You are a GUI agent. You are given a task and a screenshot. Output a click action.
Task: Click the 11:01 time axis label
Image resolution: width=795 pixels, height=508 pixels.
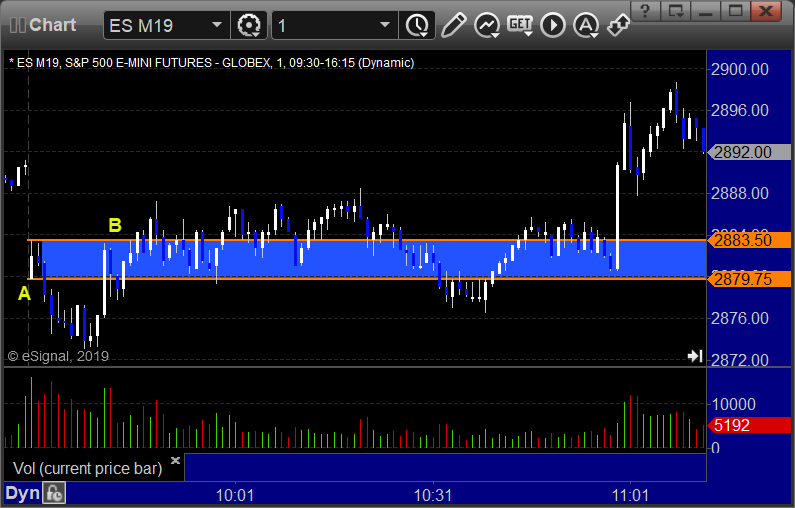(630, 495)
